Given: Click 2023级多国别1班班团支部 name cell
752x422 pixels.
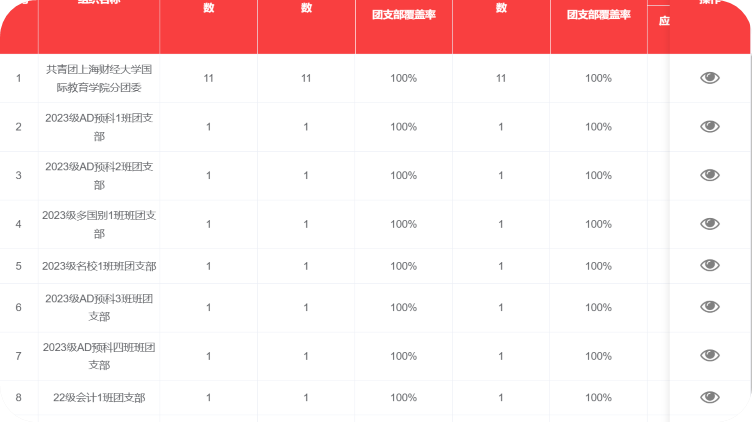Looking at the screenshot, I should pos(99,224).
